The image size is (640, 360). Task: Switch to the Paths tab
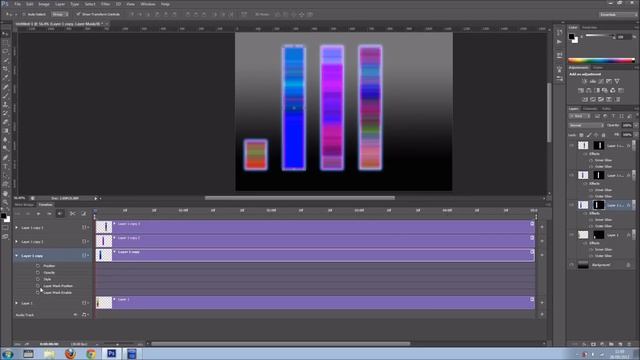[607, 109]
